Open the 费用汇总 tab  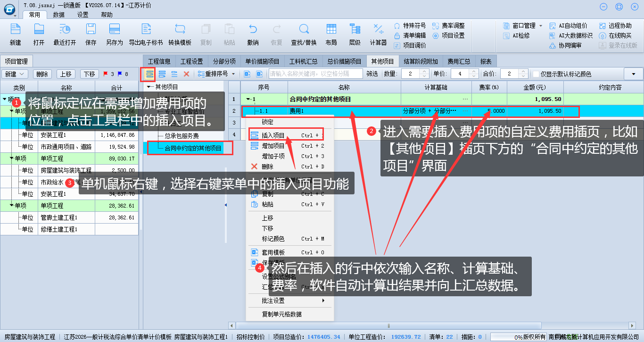click(459, 61)
